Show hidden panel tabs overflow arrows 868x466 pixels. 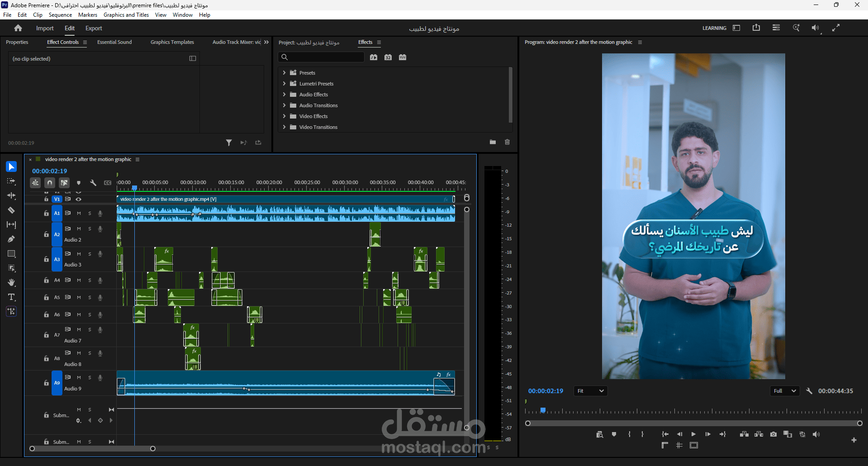[266, 42]
